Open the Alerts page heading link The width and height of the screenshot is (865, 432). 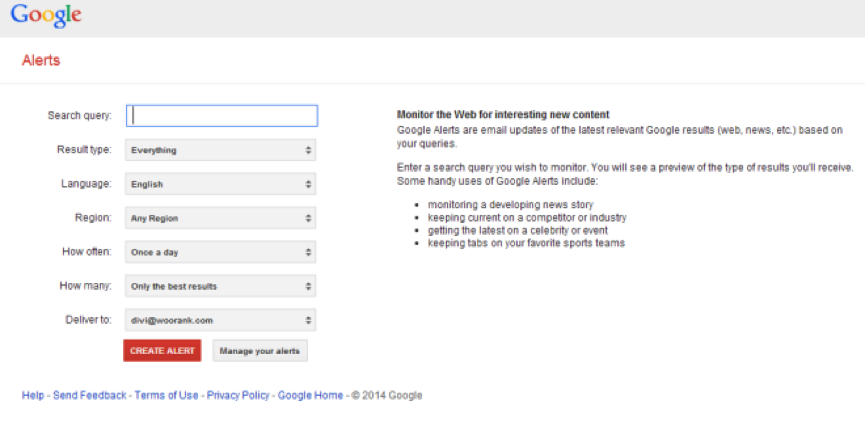(41, 61)
